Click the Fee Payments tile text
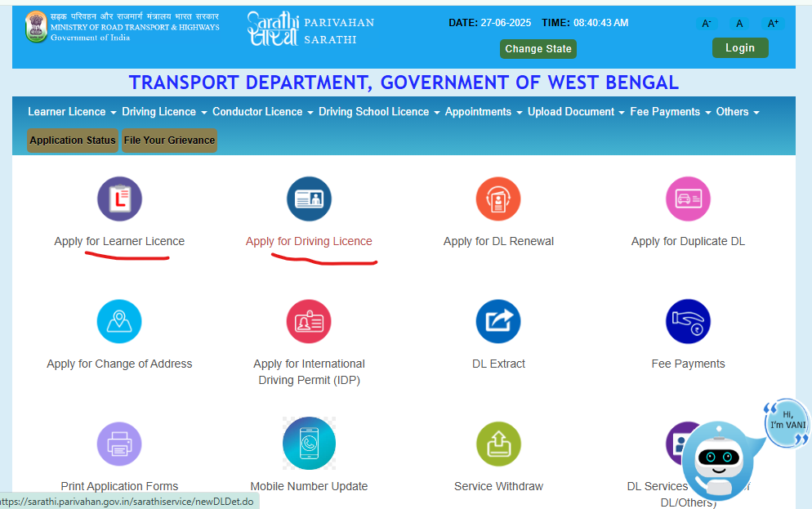 (688, 364)
